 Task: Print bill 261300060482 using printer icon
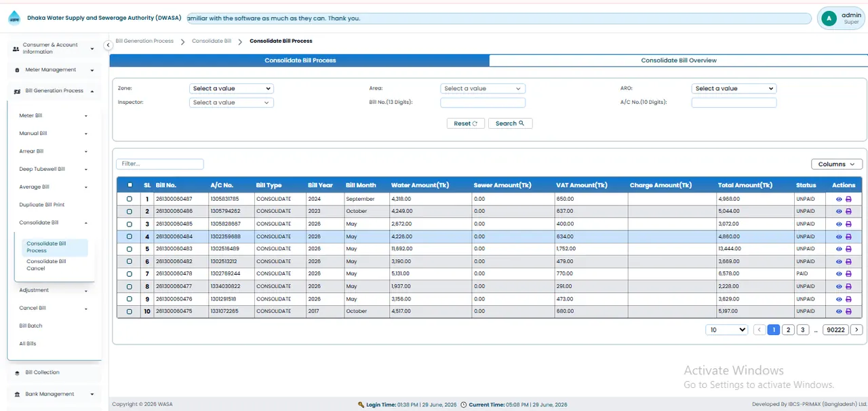tap(848, 262)
